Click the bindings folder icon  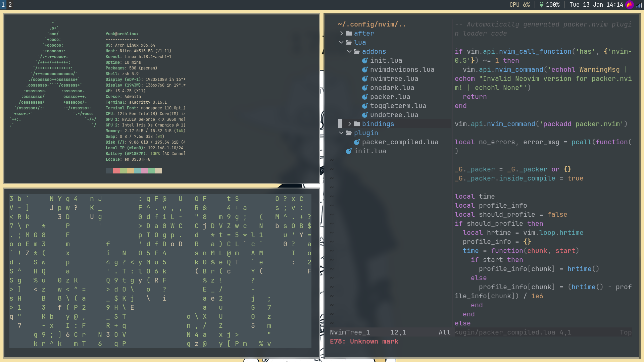point(357,124)
